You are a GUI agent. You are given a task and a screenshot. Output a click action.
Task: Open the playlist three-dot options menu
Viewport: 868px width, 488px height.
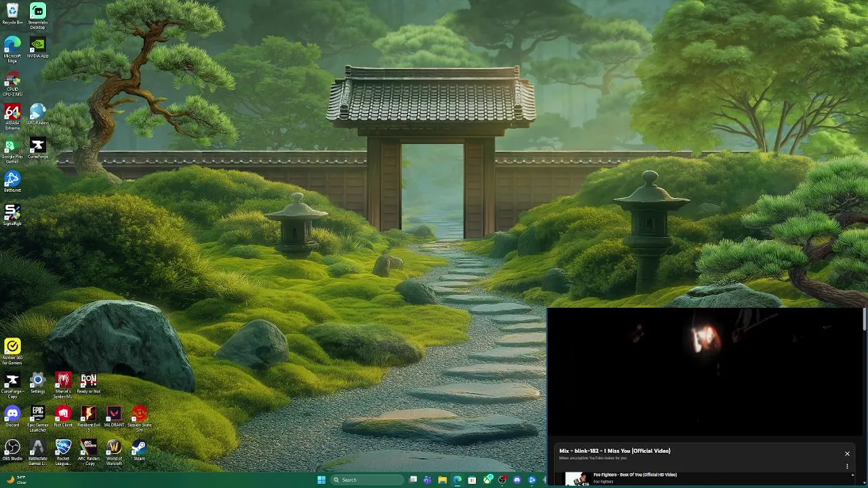pos(847,466)
